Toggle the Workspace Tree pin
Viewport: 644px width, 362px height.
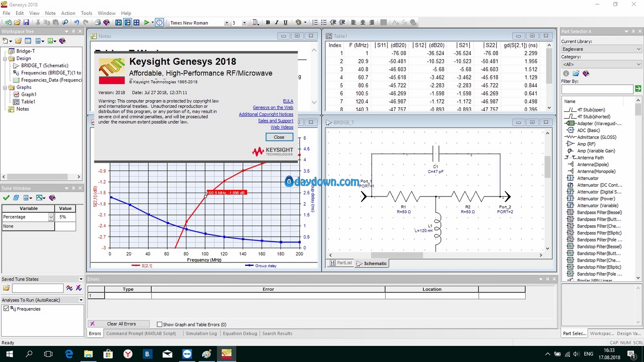[73, 31]
